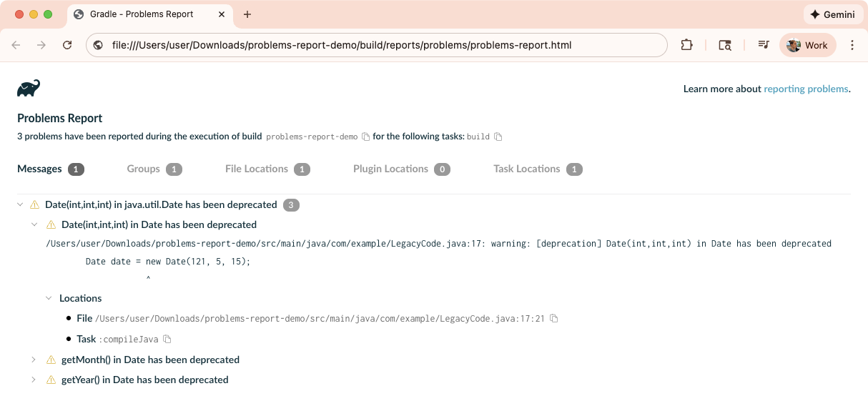View site information icon in address bar
Viewport: 868px width, 396px height.
point(99,45)
